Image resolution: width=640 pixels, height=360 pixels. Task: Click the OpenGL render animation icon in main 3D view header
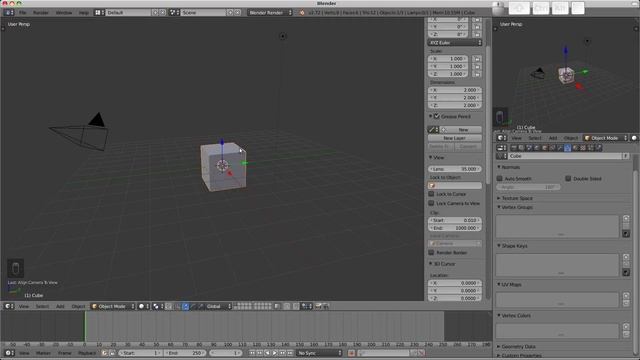[326, 306]
